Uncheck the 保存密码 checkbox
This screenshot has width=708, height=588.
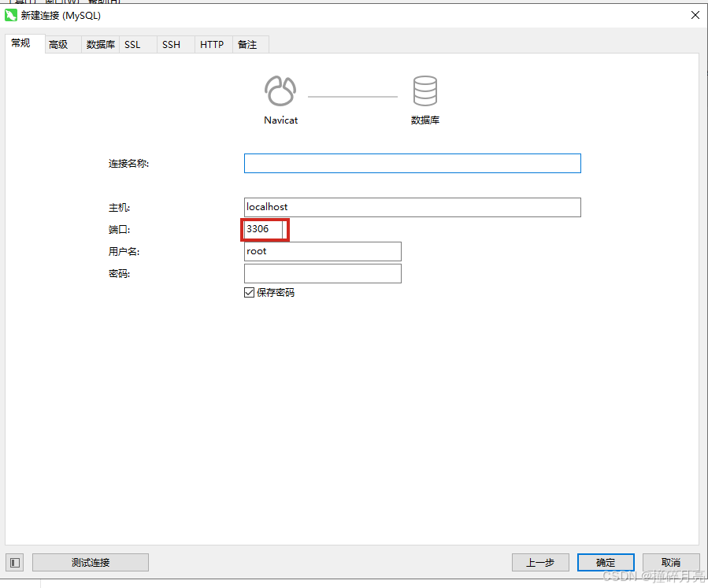click(x=249, y=292)
